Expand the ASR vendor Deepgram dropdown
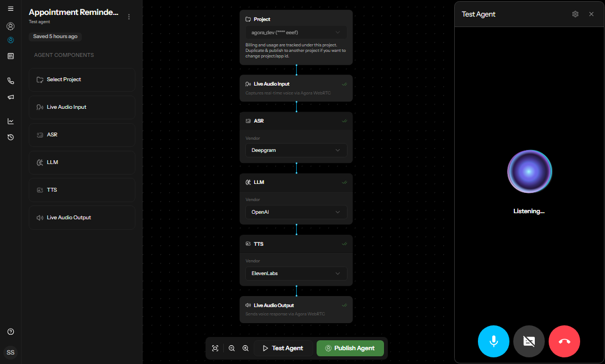The image size is (605, 364). 296,150
